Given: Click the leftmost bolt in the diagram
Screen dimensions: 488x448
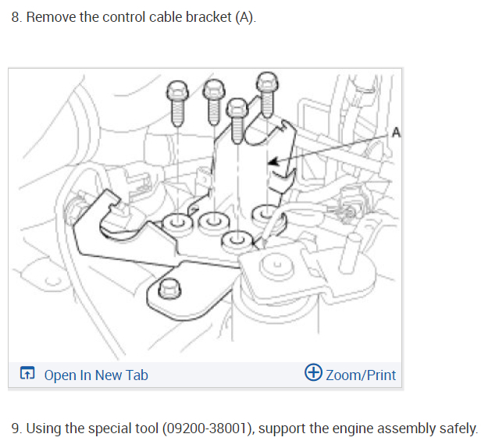Looking at the screenshot, I should (177, 103).
